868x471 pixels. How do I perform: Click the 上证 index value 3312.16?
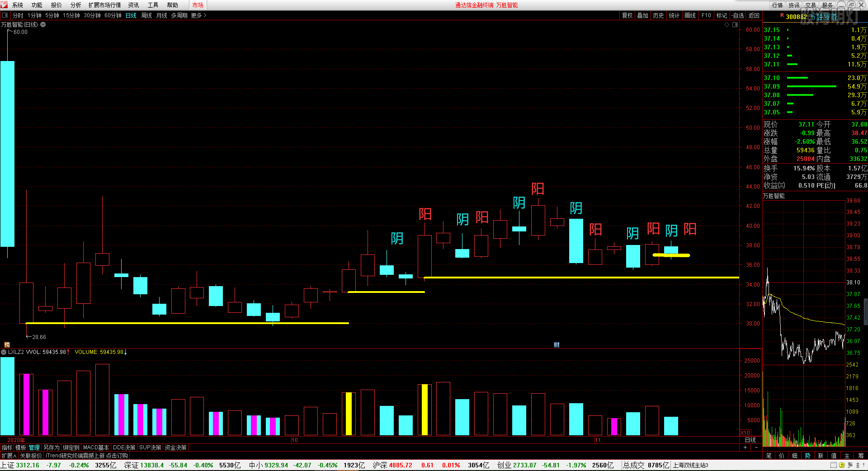(x=28, y=465)
